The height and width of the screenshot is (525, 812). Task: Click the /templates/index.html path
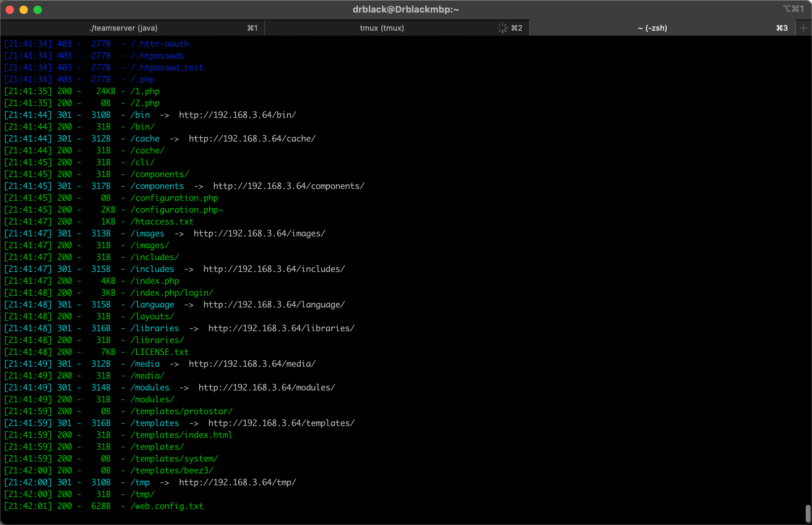[181, 435]
